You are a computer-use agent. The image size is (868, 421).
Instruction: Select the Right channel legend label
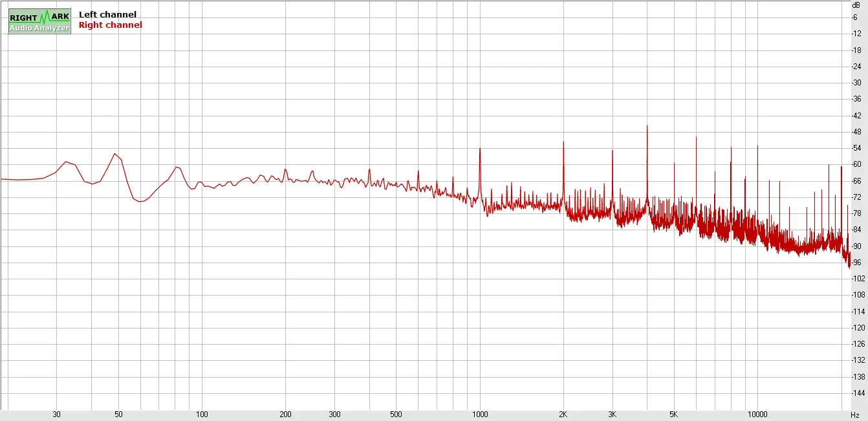[x=110, y=25]
